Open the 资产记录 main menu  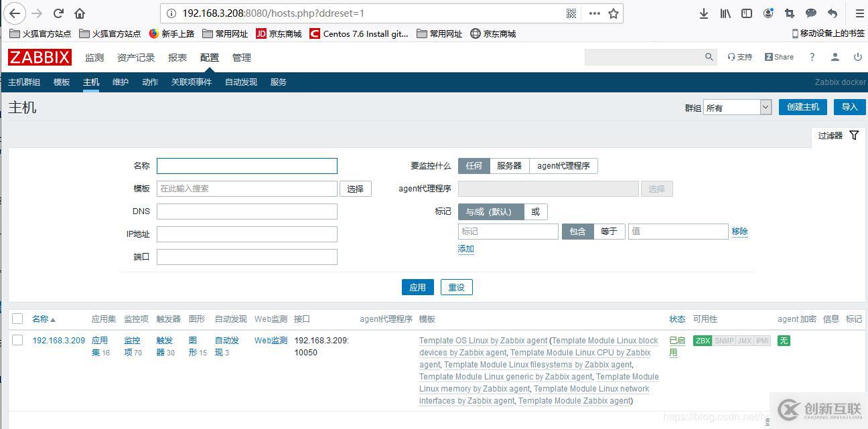136,58
